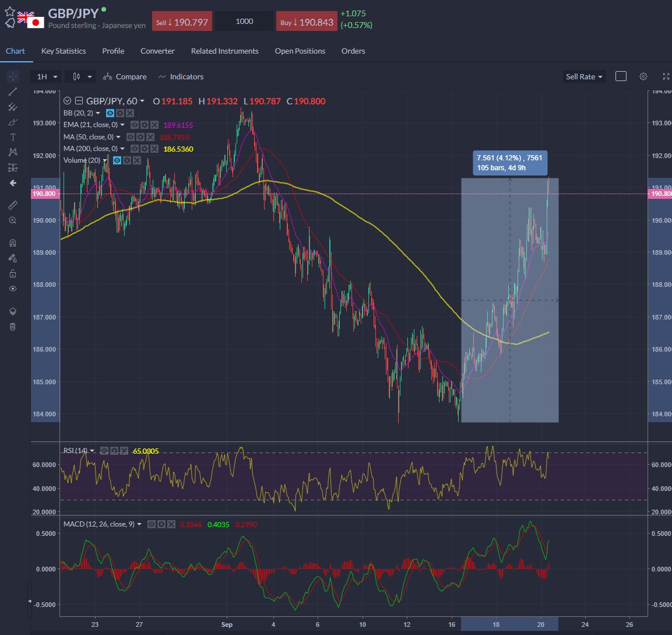Open the 1H timeframe dropdown
Viewport: 672px width, 635px height.
point(47,76)
